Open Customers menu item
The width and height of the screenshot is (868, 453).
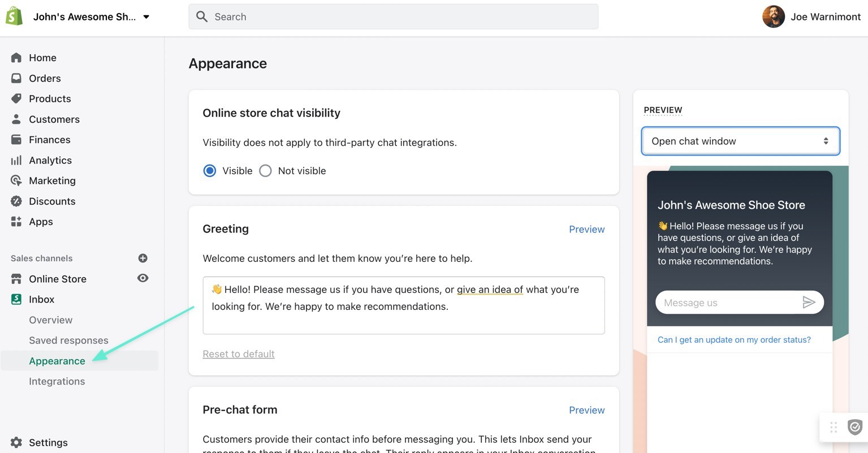(x=54, y=119)
